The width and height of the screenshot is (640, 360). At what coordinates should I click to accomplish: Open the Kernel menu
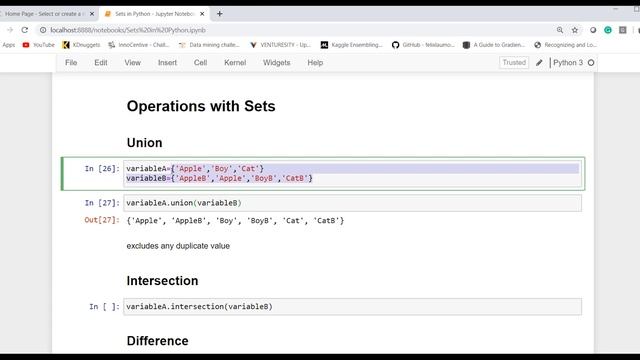point(235,62)
